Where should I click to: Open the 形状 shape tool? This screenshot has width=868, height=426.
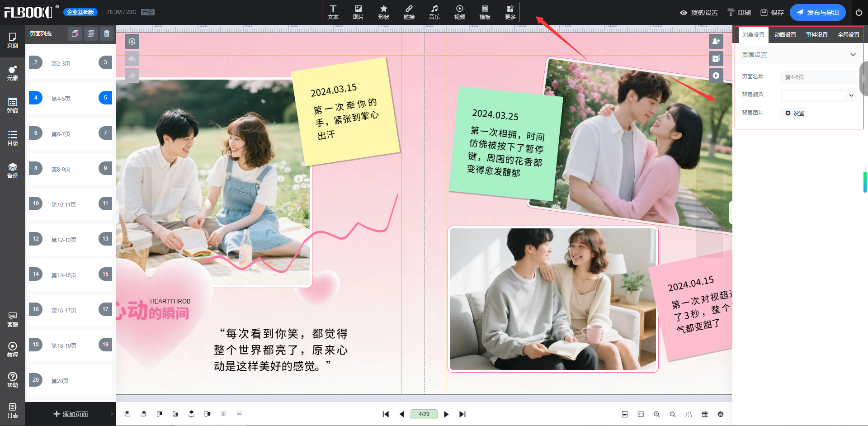[383, 12]
